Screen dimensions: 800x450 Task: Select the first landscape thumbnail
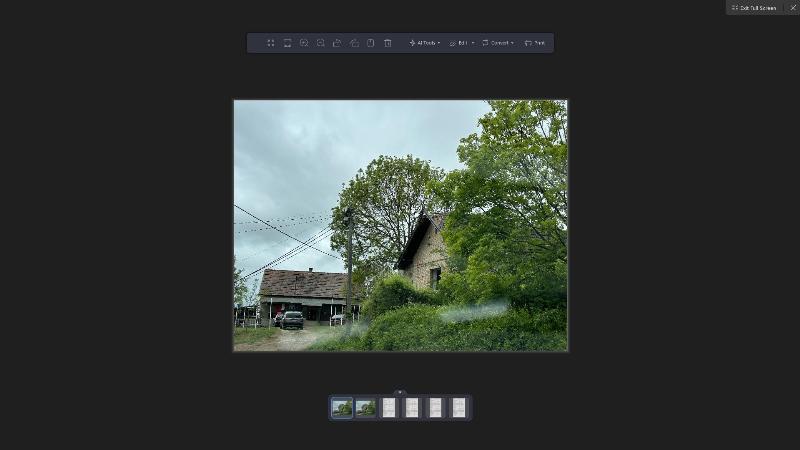pyautogui.click(x=342, y=408)
